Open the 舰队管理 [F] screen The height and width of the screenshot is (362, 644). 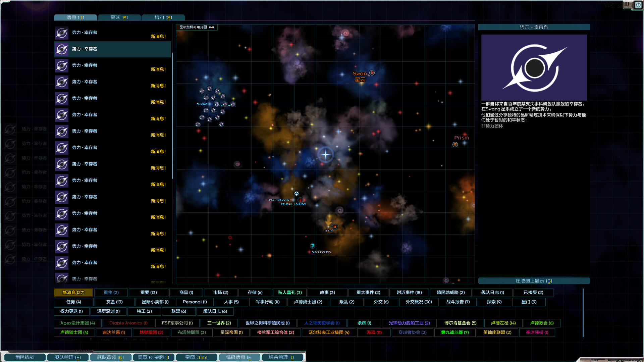(67, 357)
